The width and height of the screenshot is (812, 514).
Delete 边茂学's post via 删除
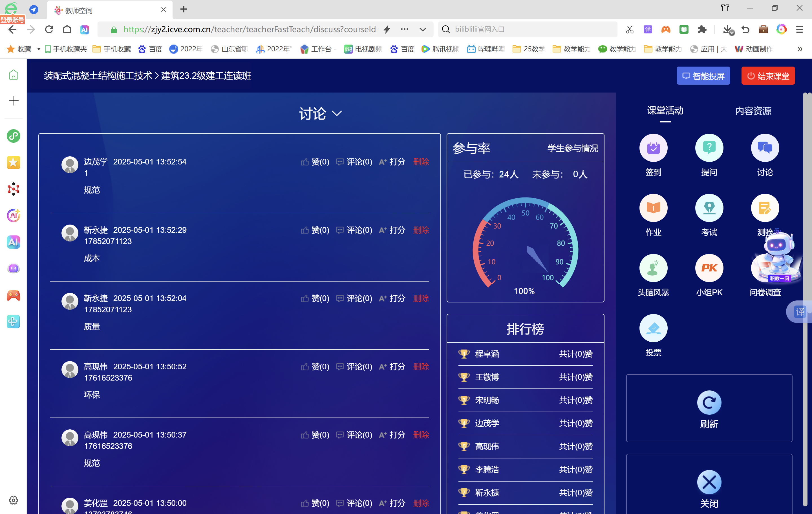(421, 162)
